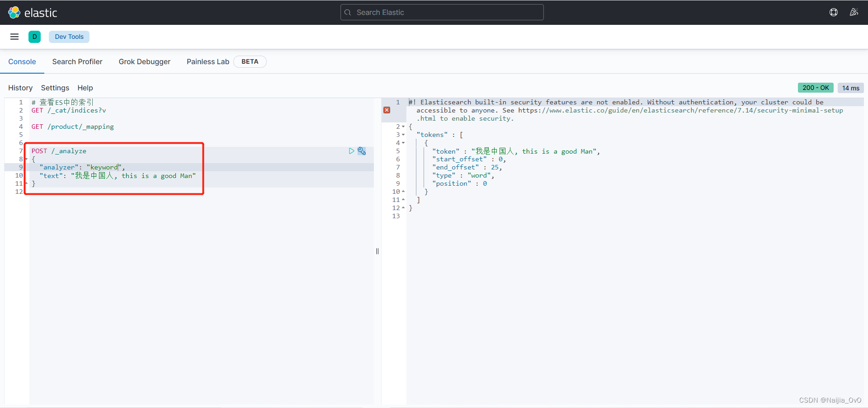Open the console Settings menu
The height and width of the screenshot is (408, 868).
(x=55, y=88)
